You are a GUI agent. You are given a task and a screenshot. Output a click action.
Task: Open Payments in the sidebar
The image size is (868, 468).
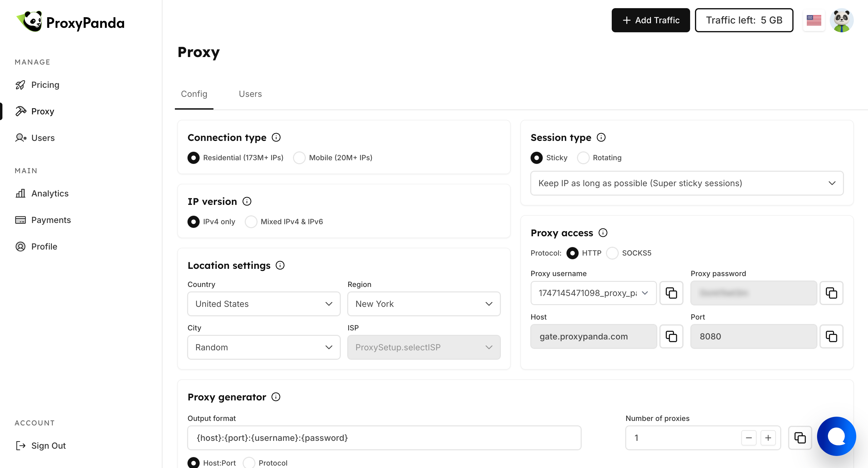pos(51,220)
